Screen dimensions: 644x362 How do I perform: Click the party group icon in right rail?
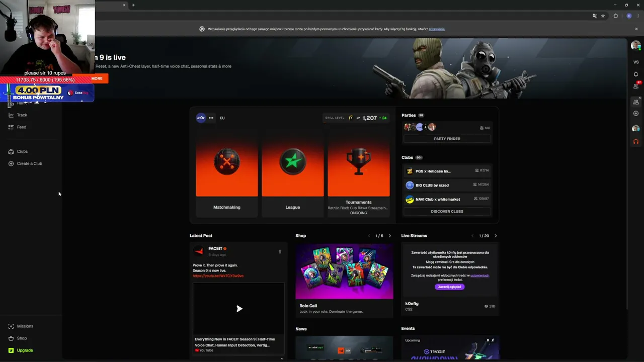click(x=636, y=102)
